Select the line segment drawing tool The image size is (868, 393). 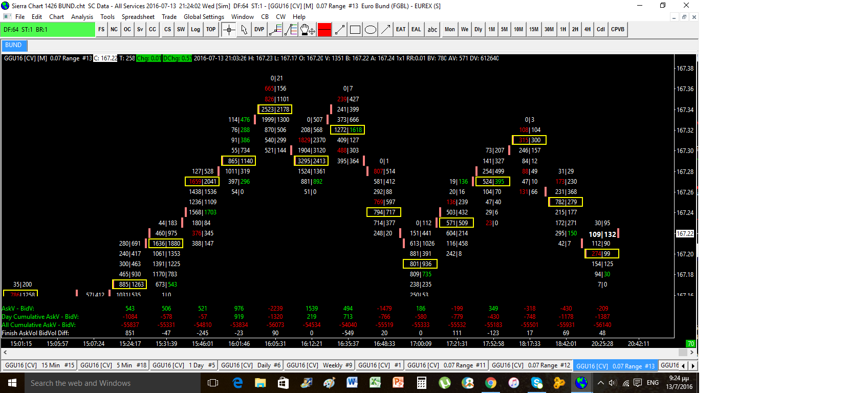(340, 30)
